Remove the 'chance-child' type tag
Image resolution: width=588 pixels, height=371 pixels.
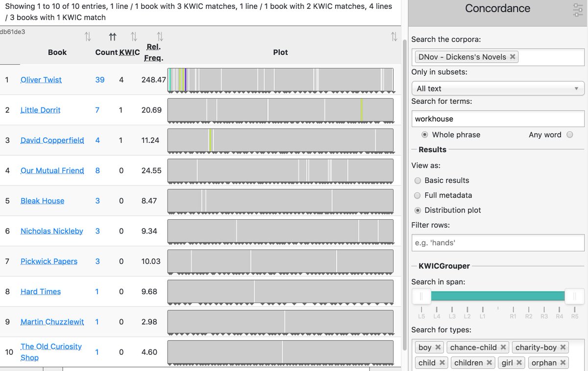pyautogui.click(x=503, y=348)
